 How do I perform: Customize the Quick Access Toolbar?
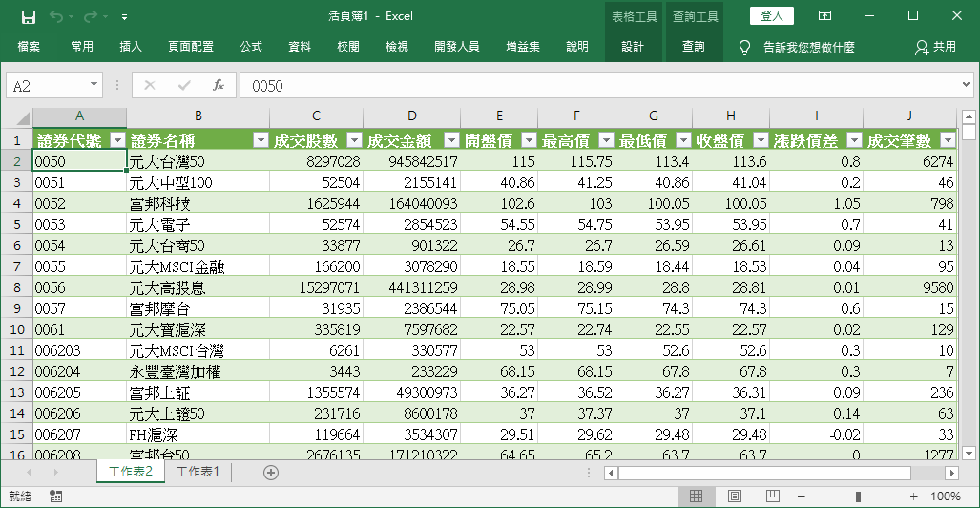tap(124, 17)
